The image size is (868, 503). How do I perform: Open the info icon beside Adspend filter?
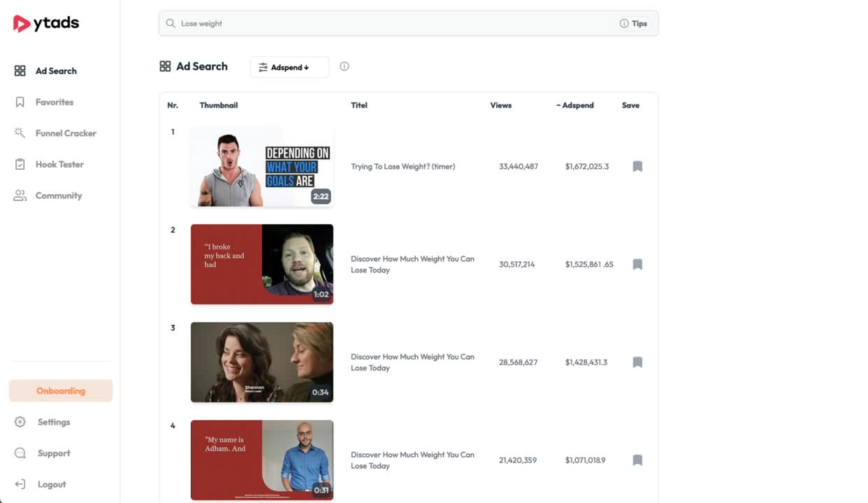pos(344,66)
